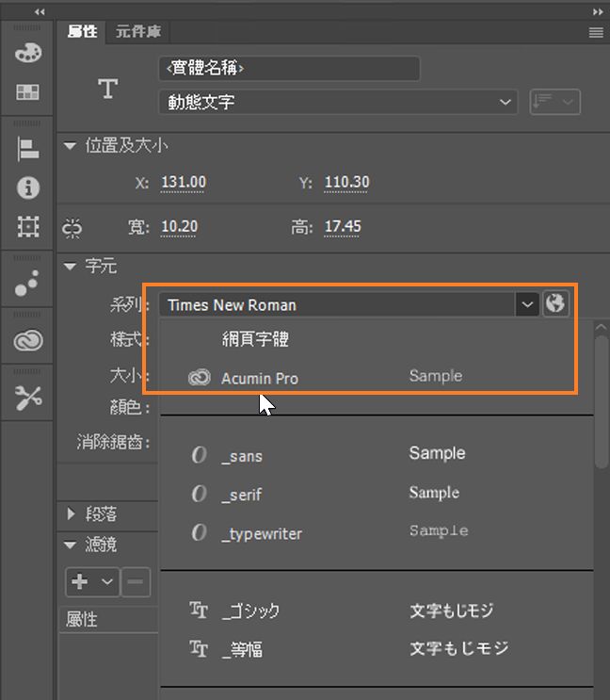Click the width value 10.20

[x=179, y=227]
